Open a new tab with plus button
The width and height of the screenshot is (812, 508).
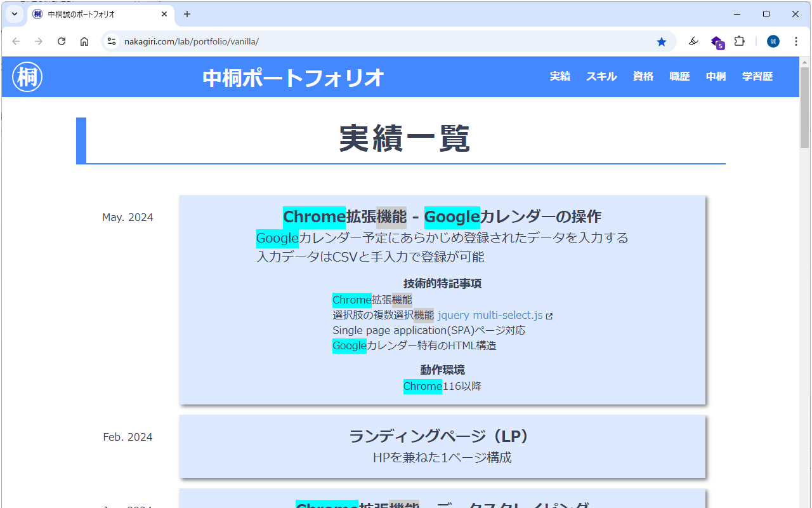tap(187, 14)
